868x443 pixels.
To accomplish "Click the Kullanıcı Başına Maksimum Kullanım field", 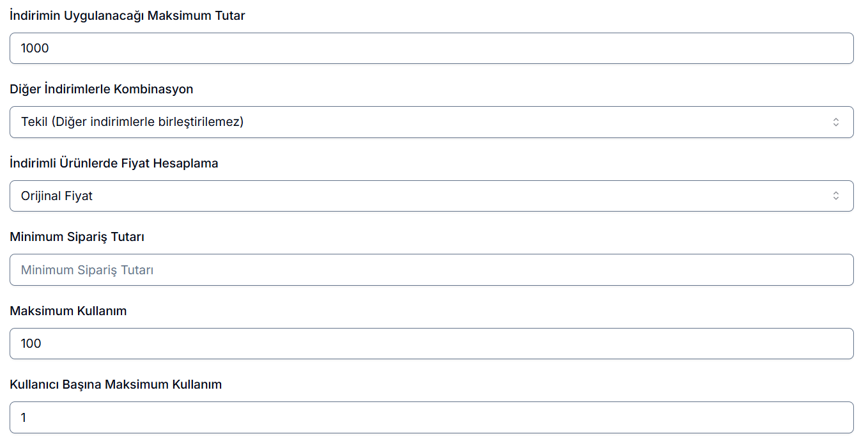I will (431, 417).
